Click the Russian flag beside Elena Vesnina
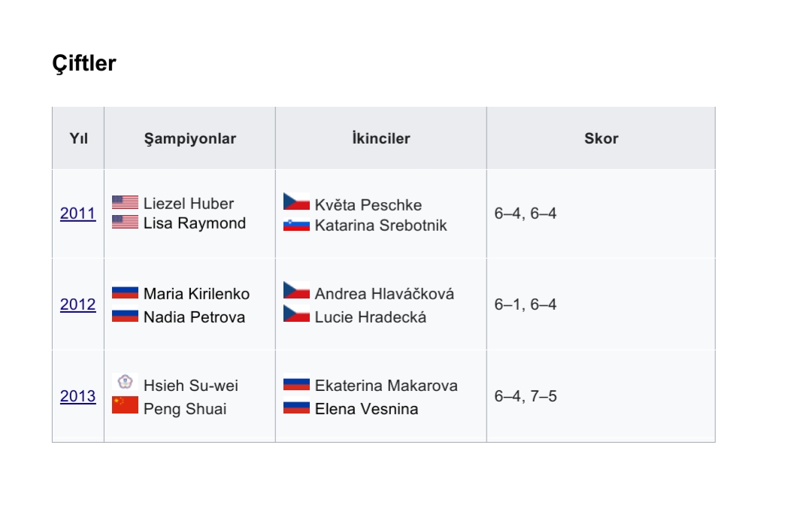Image resolution: width=812 pixels, height=509 pixels. coord(297,407)
